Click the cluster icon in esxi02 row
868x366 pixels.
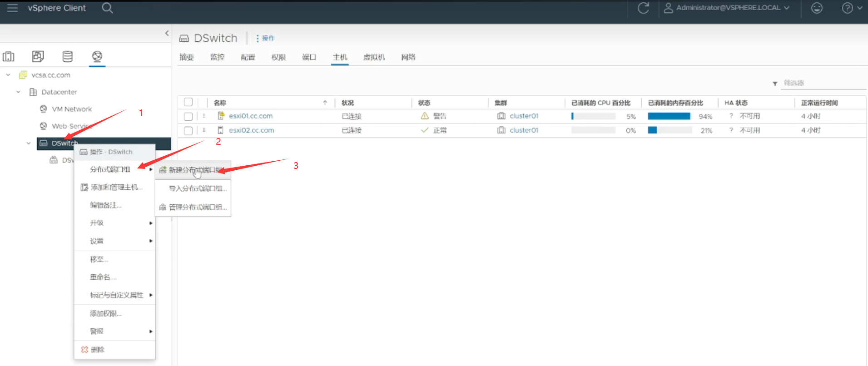click(x=501, y=130)
